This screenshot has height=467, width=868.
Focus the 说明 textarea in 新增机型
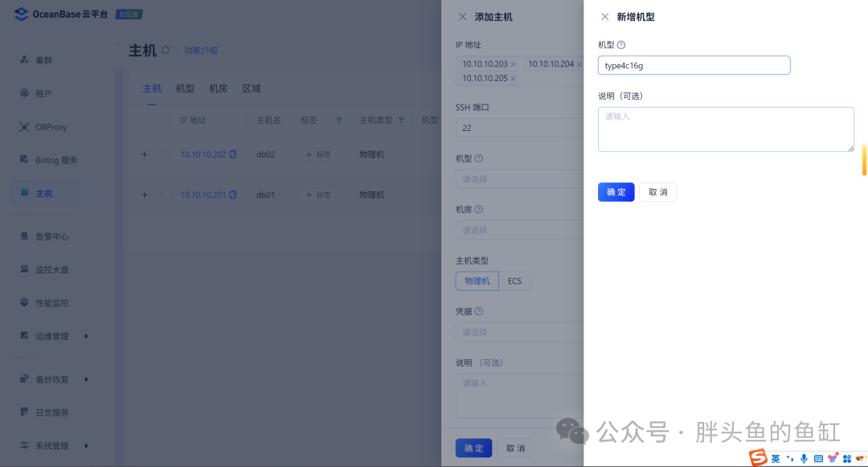[726, 129]
